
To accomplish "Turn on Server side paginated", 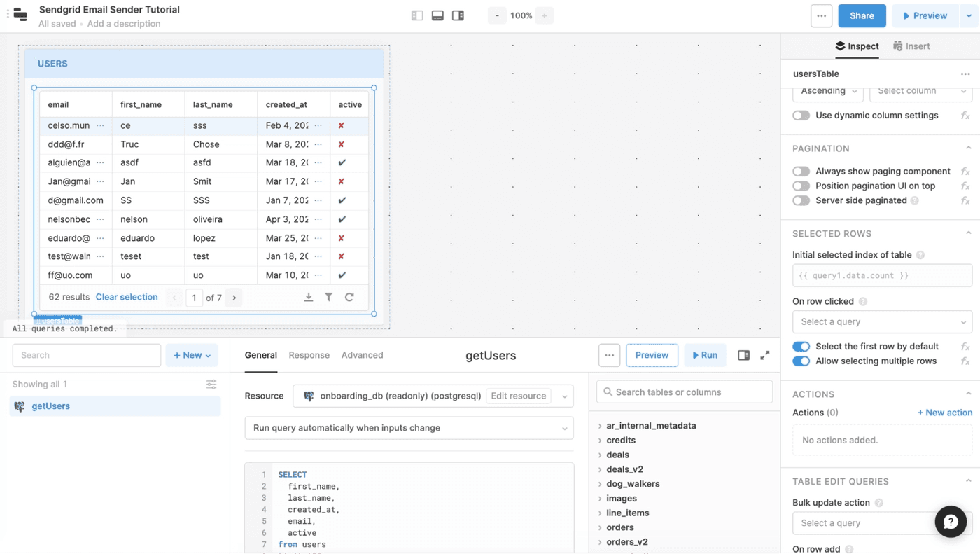I will (x=801, y=201).
